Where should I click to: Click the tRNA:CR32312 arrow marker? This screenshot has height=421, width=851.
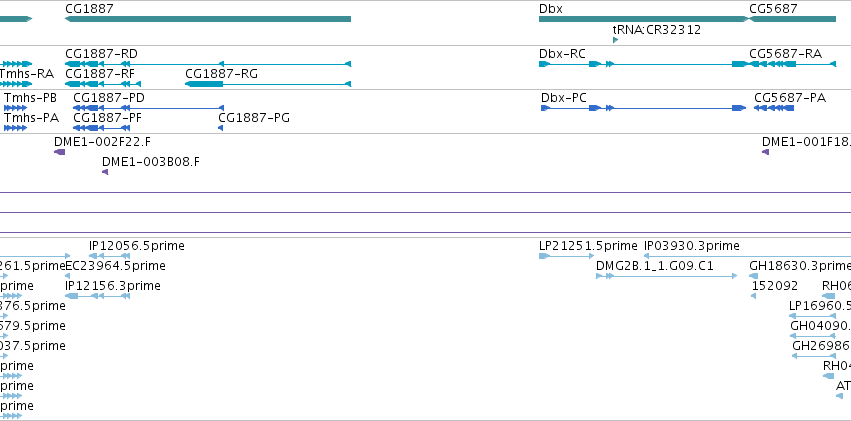615,40
